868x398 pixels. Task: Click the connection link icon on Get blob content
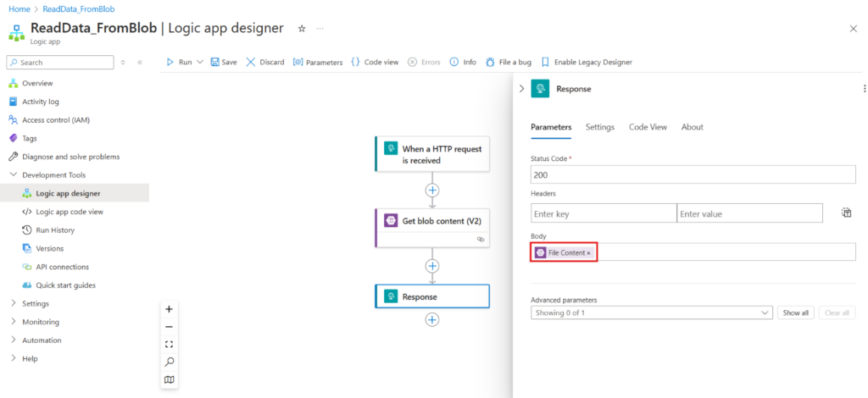click(481, 240)
